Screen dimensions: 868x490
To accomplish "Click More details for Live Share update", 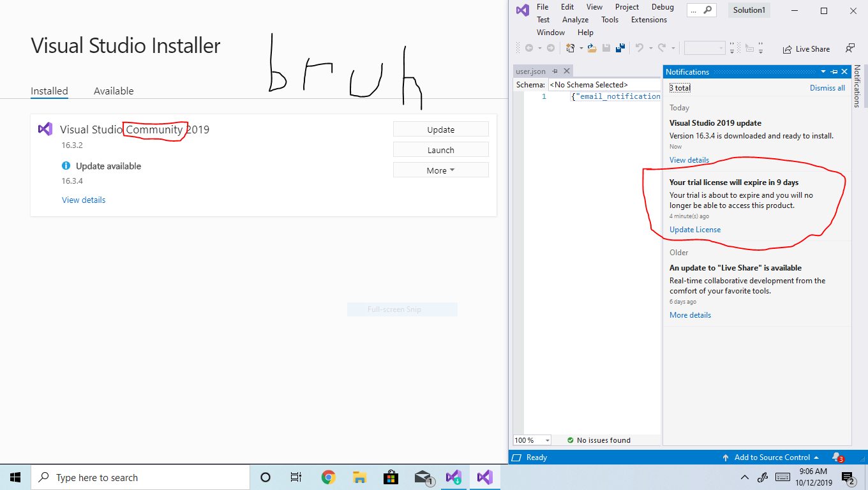I will tap(690, 315).
